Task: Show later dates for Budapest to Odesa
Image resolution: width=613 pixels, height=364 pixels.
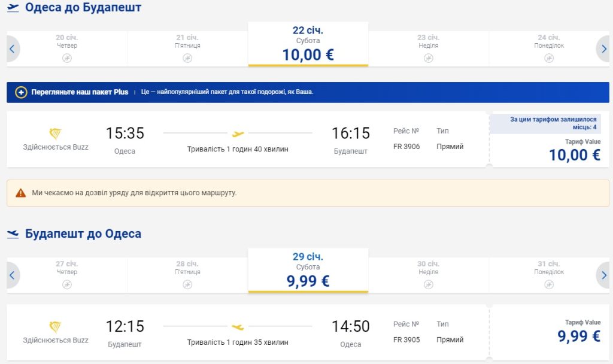Action: [602, 275]
